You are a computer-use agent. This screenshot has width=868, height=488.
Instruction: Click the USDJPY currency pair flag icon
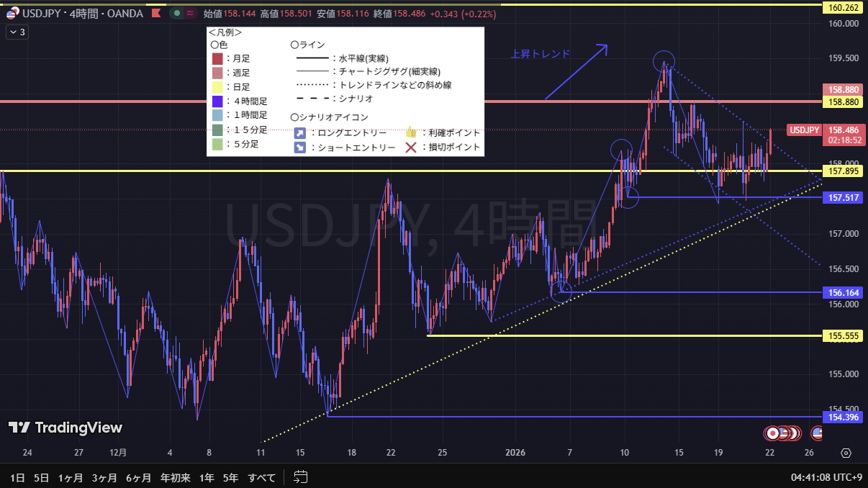(12, 13)
